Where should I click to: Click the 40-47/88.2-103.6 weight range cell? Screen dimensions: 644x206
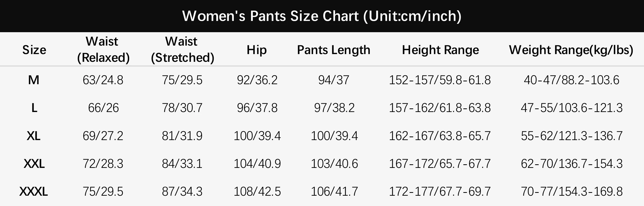[571, 80]
